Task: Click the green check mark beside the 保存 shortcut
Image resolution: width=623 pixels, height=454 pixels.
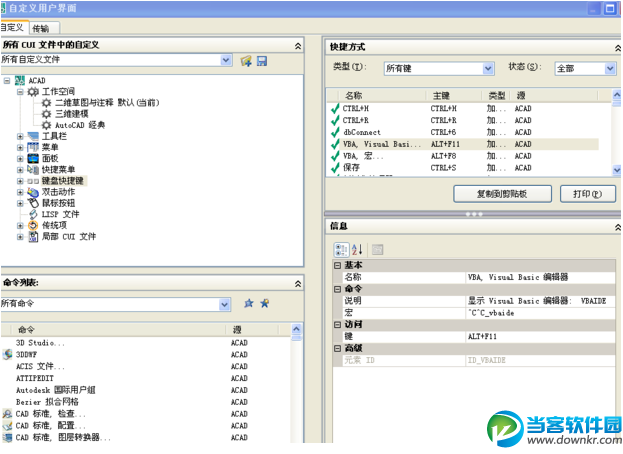Action: tap(335, 168)
